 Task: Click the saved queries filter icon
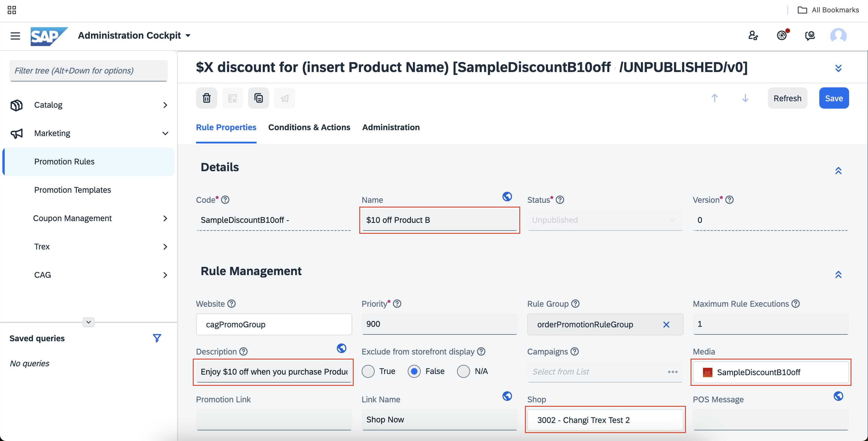pyautogui.click(x=157, y=338)
